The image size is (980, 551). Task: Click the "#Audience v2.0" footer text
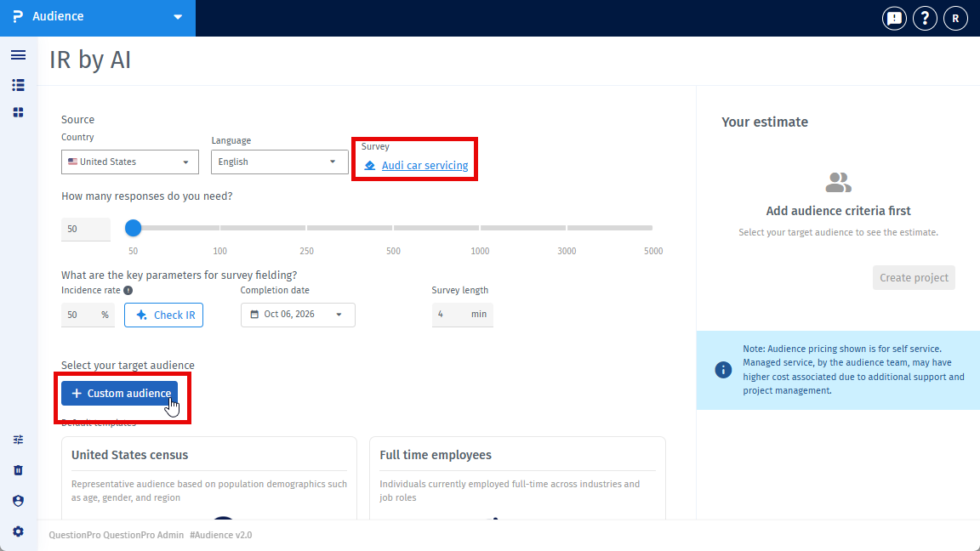coord(220,535)
